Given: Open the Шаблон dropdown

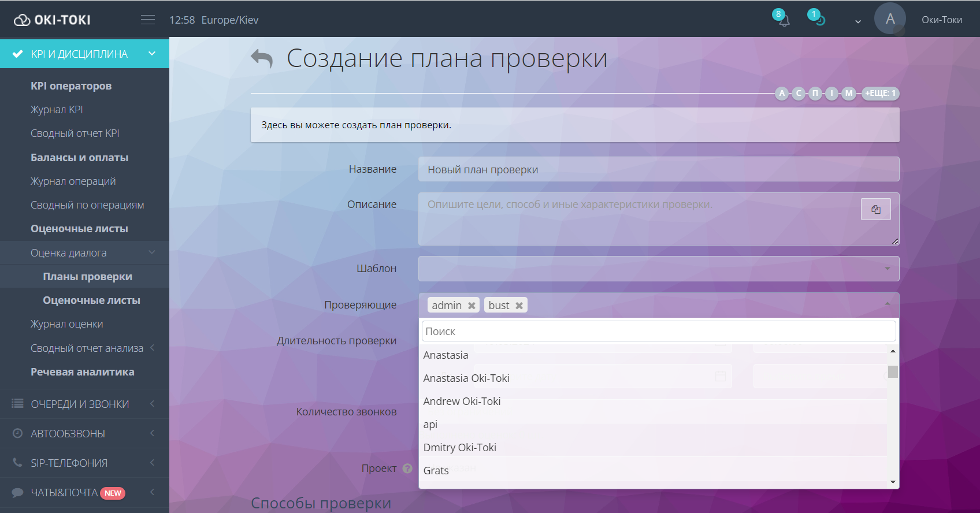Looking at the screenshot, I should point(659,269).
